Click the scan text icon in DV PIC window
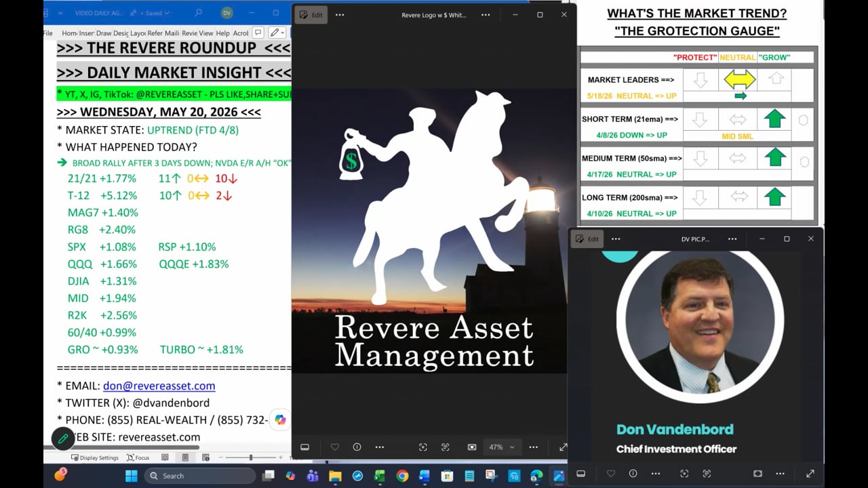This screenshot has width=868, height=488. [707, 474]
